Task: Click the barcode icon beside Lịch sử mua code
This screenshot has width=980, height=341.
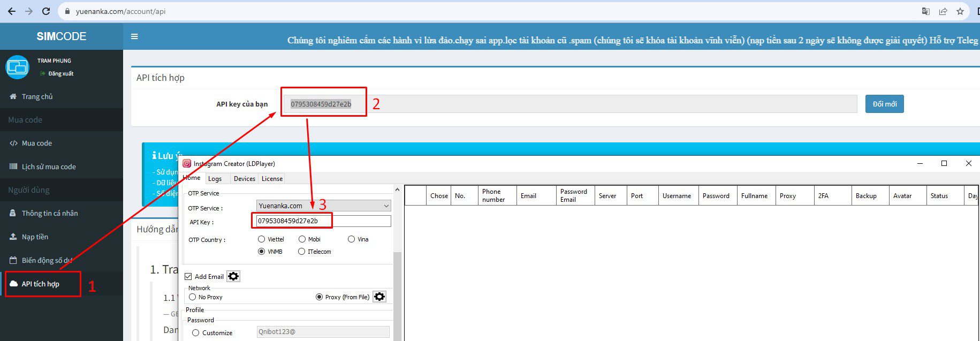Action: [x=13, y=166]
